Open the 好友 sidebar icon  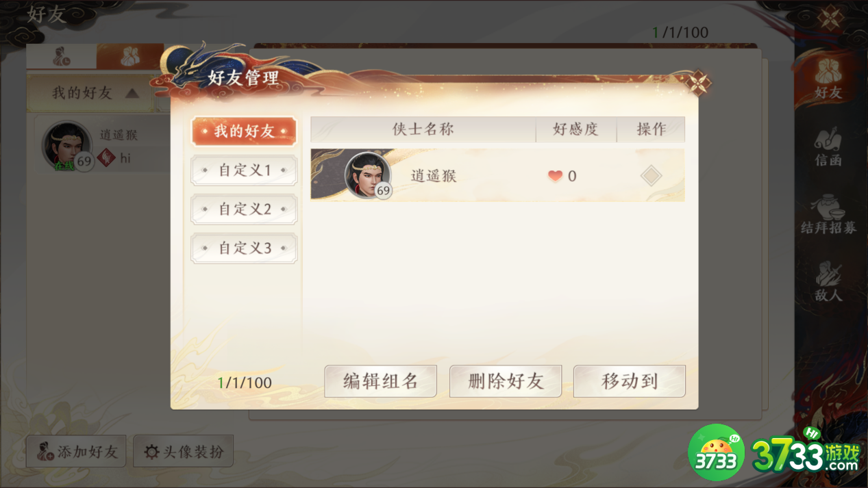828,77
